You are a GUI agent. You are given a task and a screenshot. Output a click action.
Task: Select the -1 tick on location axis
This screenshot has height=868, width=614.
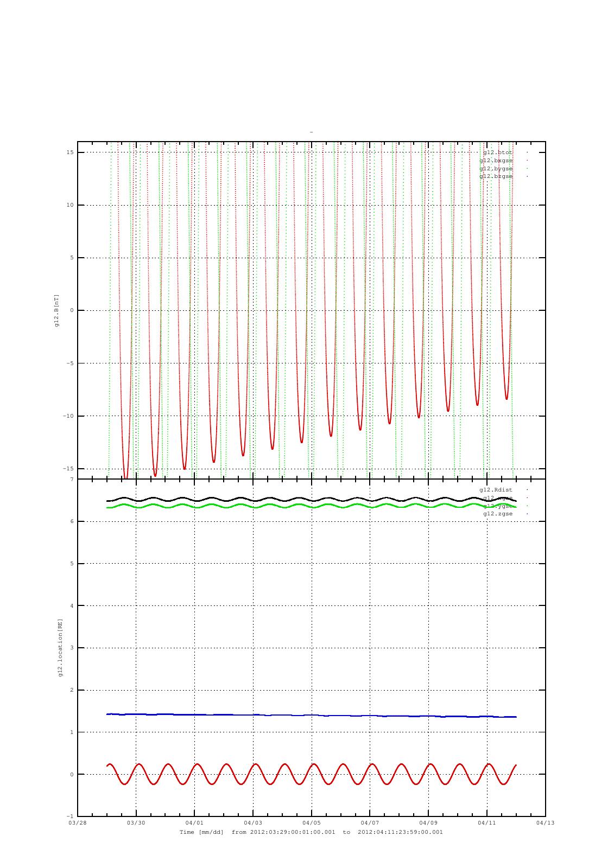(x=70, y=816)
